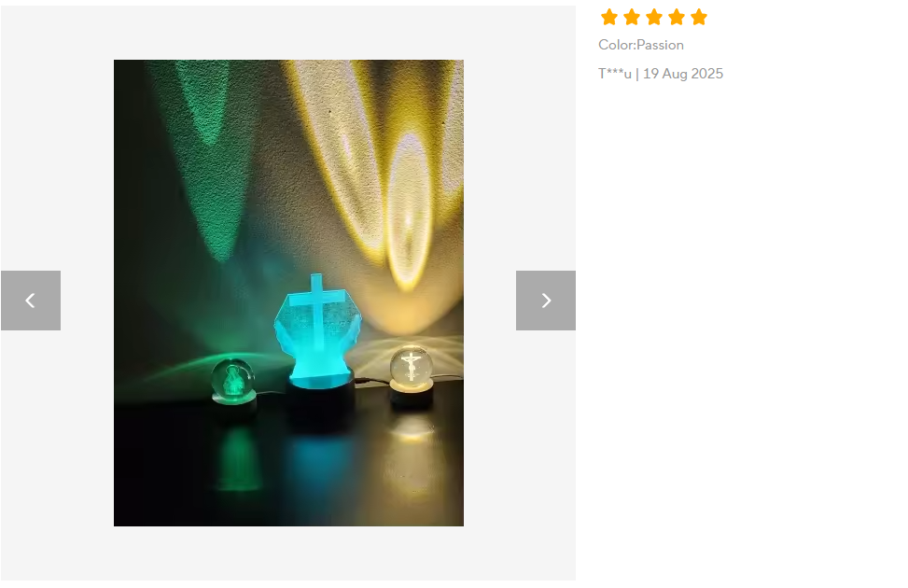Select the third rating star
908x588 pixels.
coord(654,18)
